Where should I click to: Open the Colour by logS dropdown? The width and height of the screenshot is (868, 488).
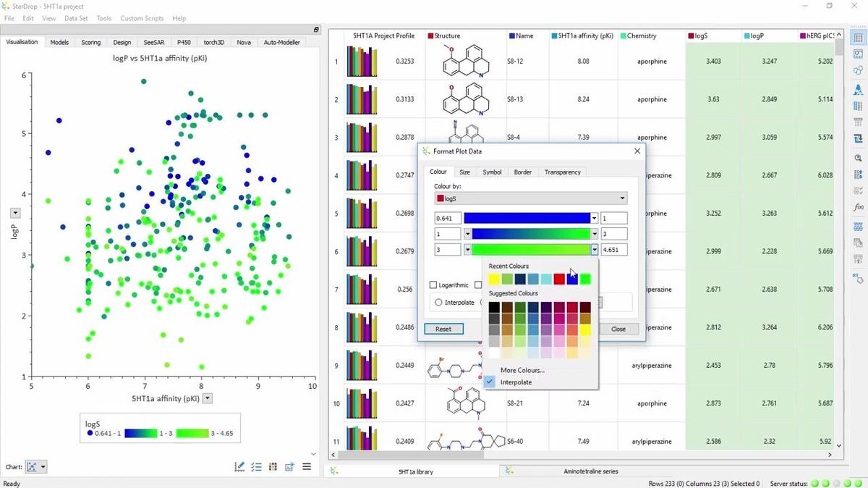pos(531,198)
